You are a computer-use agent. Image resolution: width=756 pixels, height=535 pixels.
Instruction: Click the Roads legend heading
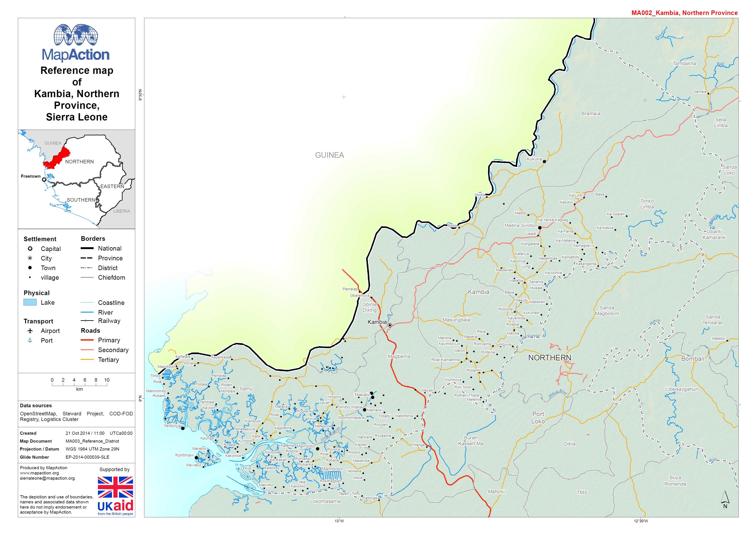pos(90,331)
